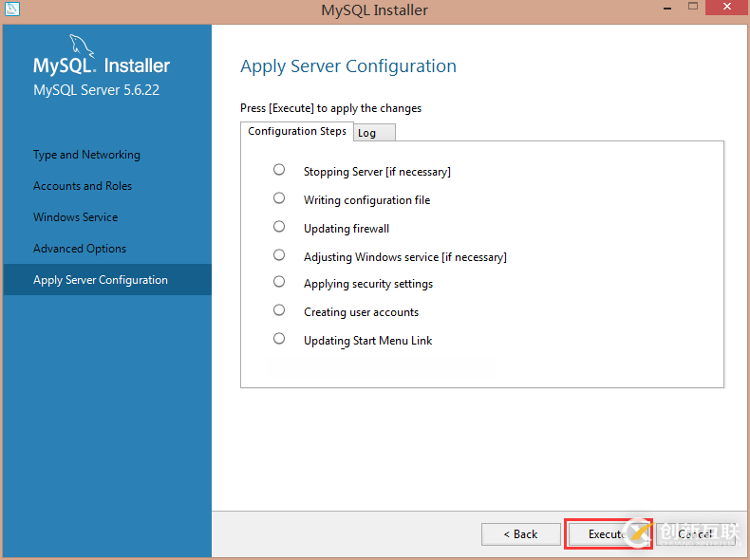Open the Accounts and Roles step

tap(83, 186)
